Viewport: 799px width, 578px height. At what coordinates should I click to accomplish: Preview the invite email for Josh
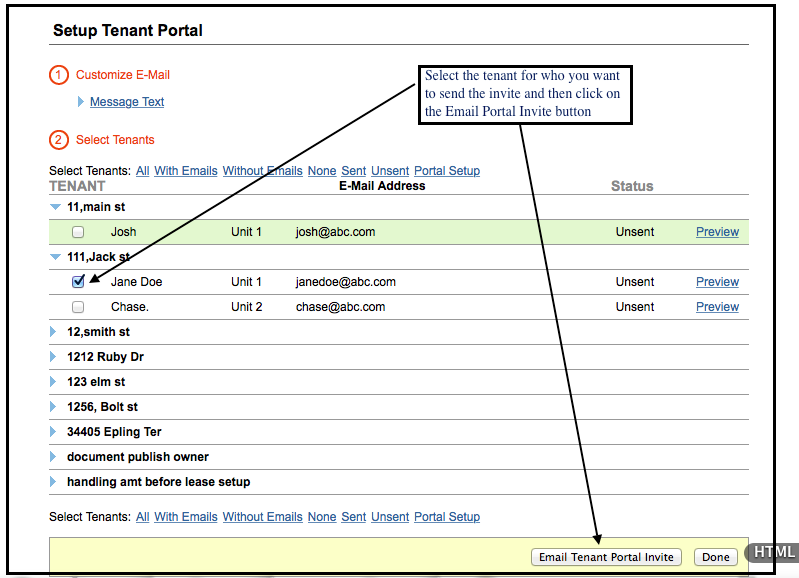(717, 232)
